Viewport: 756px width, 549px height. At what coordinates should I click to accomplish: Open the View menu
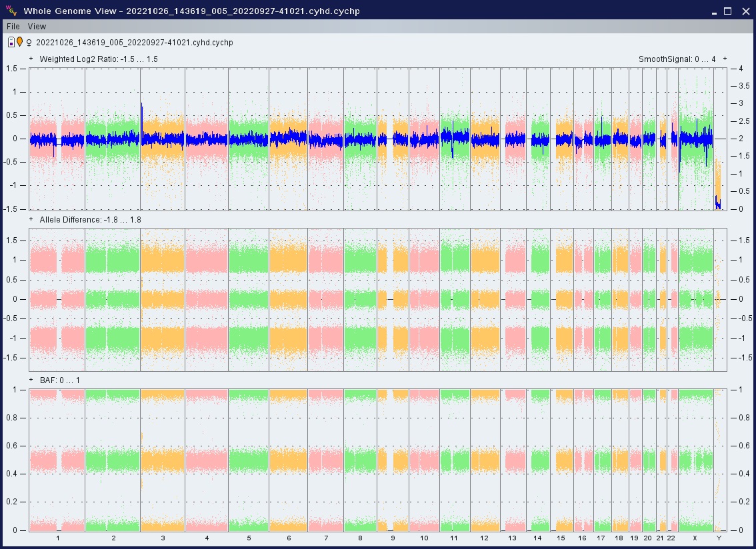click(x=37, y=27)
